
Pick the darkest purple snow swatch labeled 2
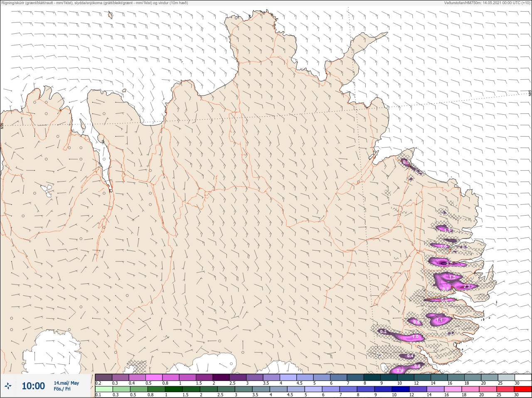pyautogui.click(x=221, y=377)
